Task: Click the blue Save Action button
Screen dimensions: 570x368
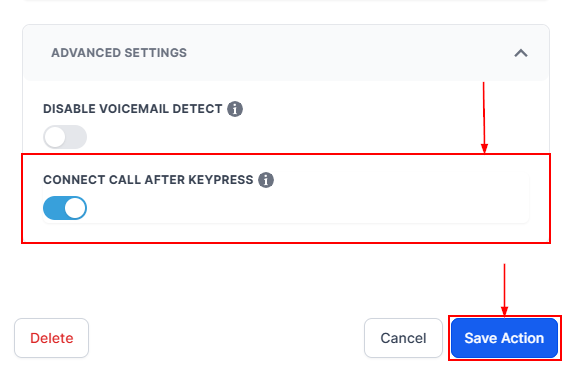Action: [504, 338]
